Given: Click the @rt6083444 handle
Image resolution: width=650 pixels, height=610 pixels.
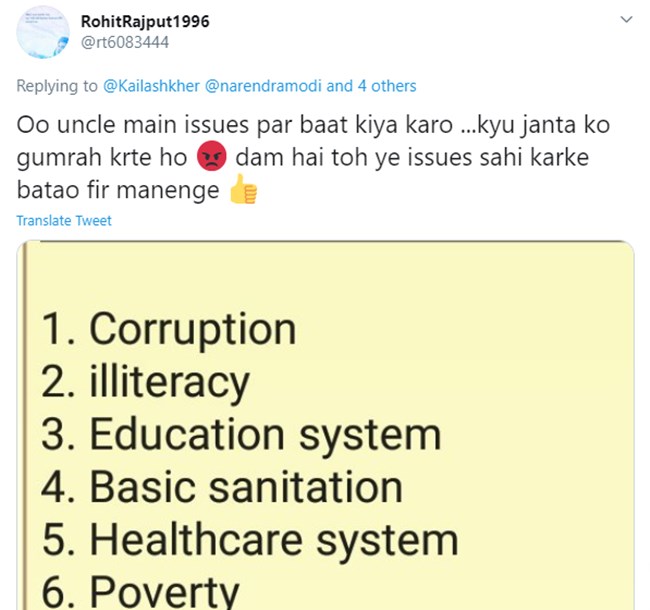Looking at the screenshot, I should pyautogui.click(x=125, y=42).
